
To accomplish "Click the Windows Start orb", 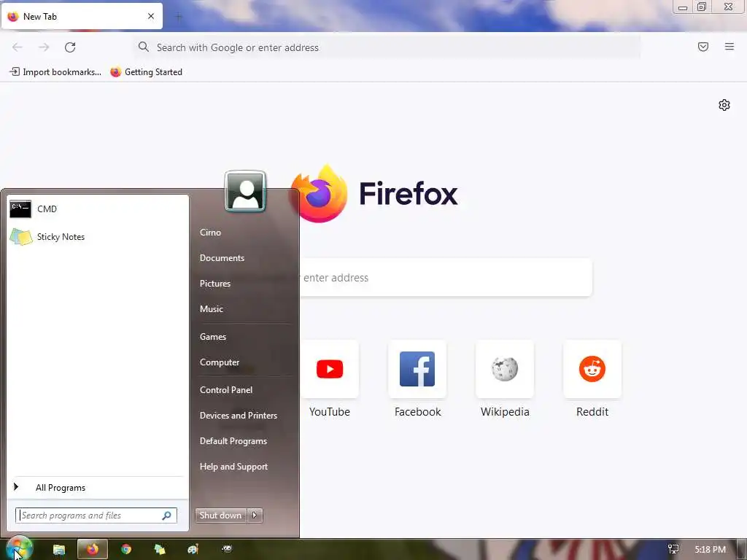I will click(x=18, y=549).
